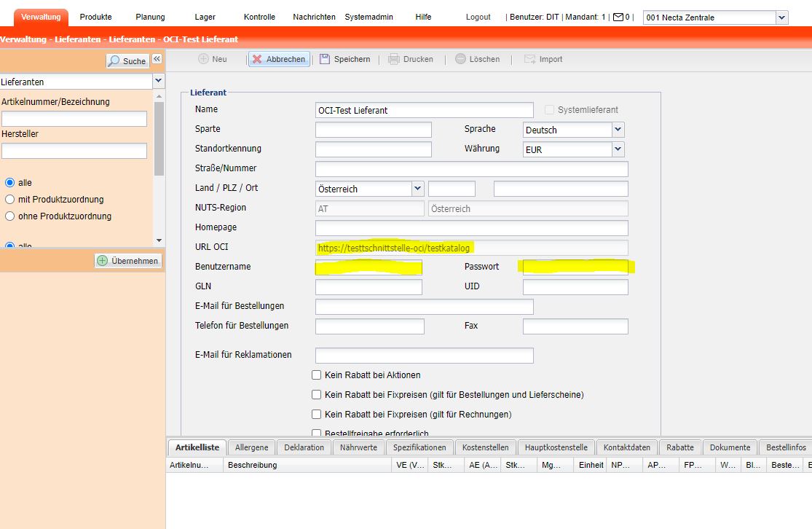The image size is (812, 529).
Task: Click the Drucken printer icon
Action: pyautogui.click(x=394, y=59)
